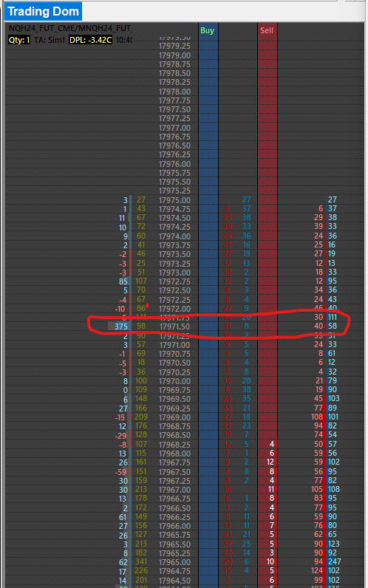Viewport: 368px width, 588px height.
Task: Click the price label 17977.00
Action: pos(174,128)
